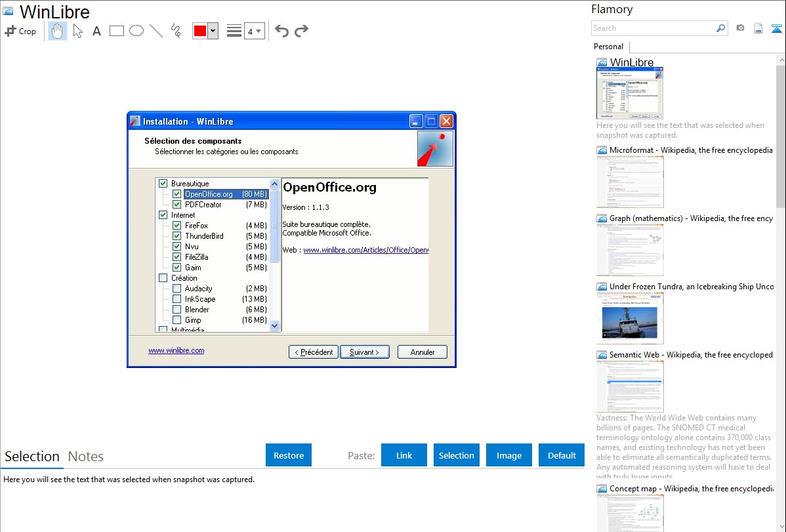Select the Crop tool
The image size is (786, 532).
pos(20,31)
